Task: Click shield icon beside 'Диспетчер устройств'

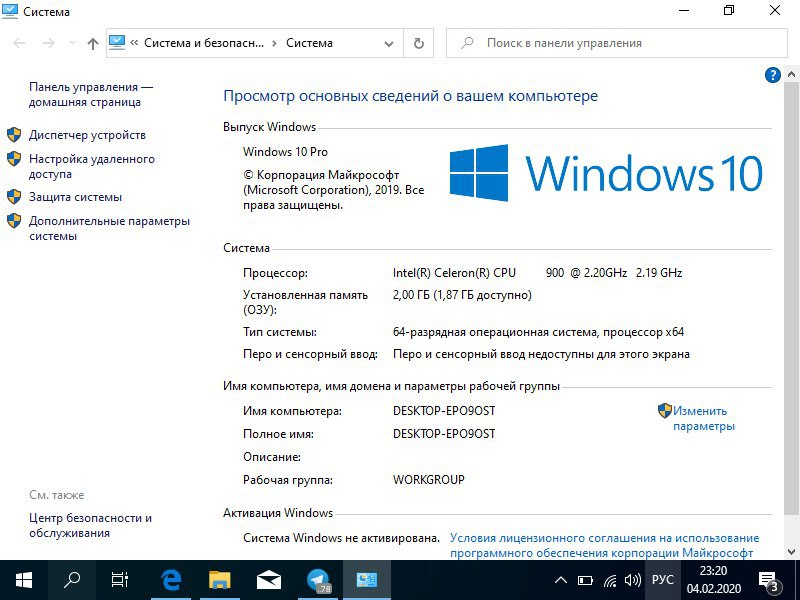Action: 14,135
